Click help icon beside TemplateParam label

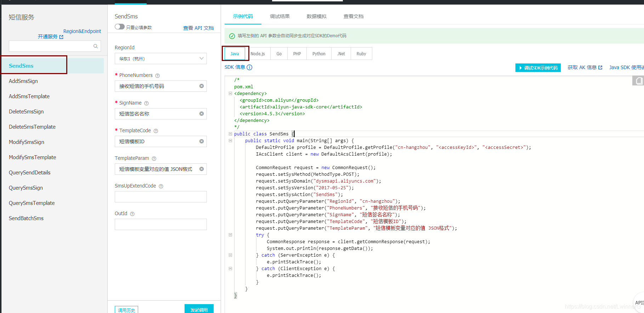tap(154, 158)
